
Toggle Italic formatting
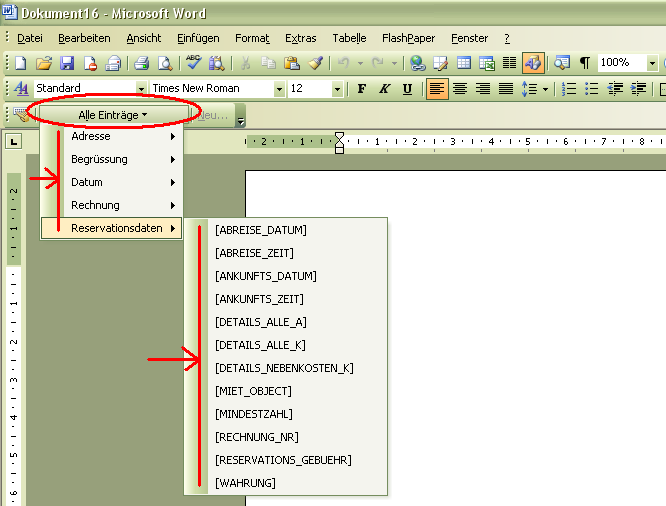[384, 89]
